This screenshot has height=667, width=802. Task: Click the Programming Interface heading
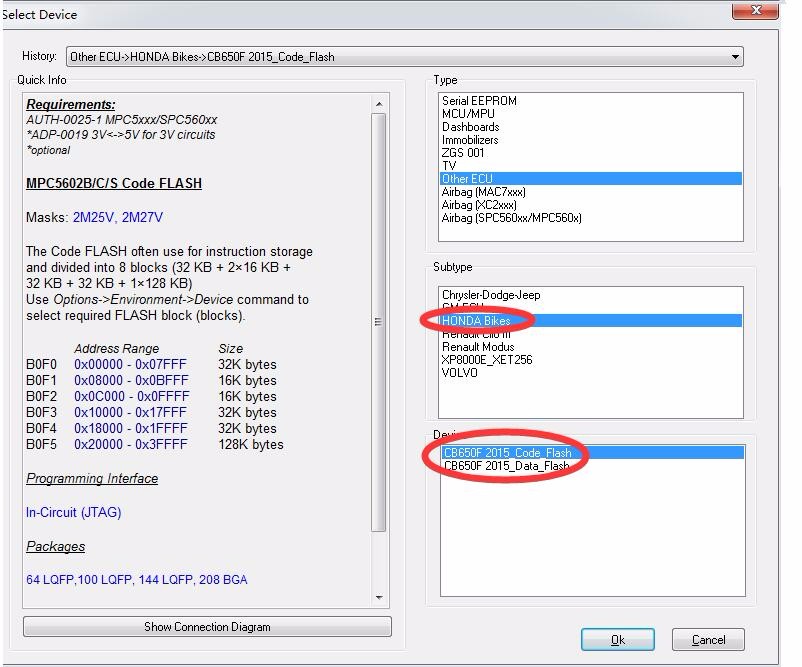click(x=92, y=478)
